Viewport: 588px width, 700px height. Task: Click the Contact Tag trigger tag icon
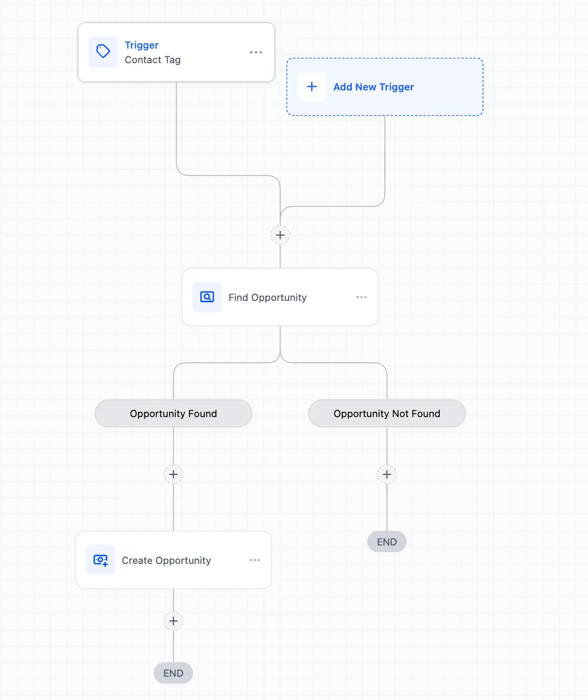click(103, 52)
